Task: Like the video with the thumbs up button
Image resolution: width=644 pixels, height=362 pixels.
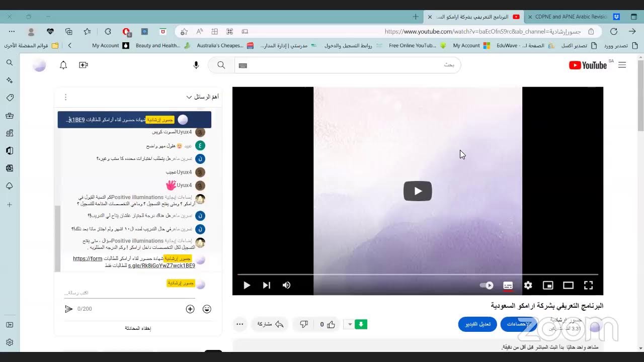Action: tap(327, 324)
